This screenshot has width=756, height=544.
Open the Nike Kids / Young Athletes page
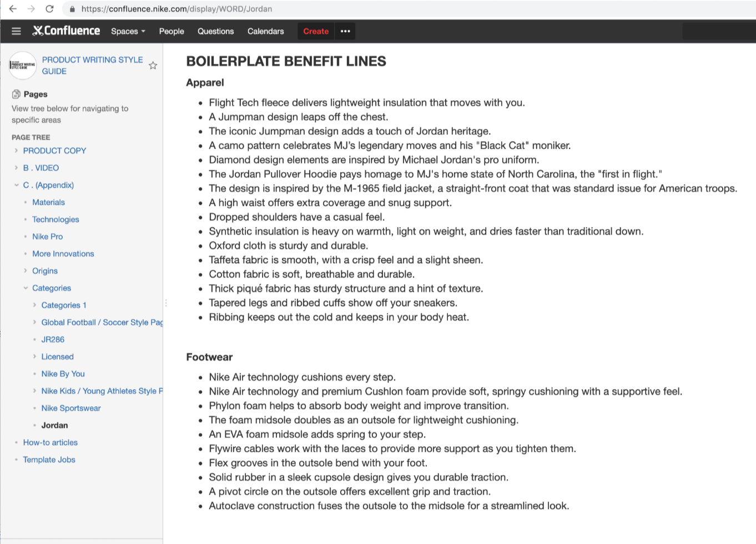coord(102,391)
